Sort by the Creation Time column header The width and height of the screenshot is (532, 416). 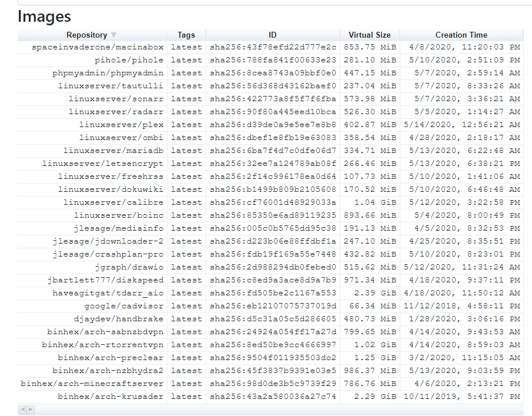tap(461, 35)
